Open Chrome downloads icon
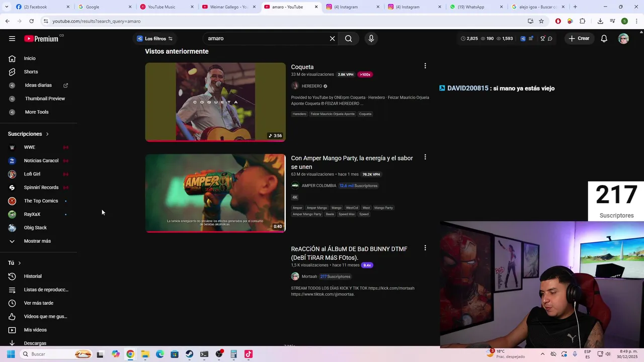644x362 pixels. tap(600, 21)
